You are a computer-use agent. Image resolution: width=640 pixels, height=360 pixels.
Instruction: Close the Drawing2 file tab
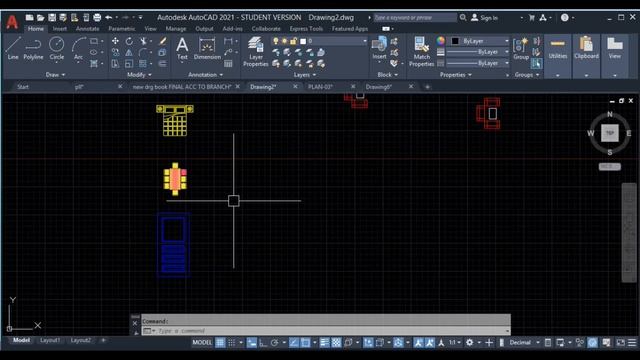[295, 86]
